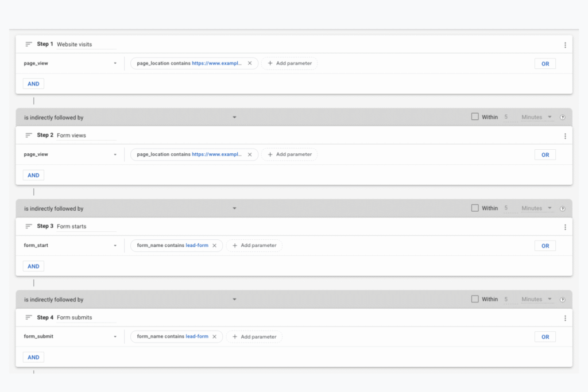
Task: Remove page_location parameter in Step 2
Action: click(x=250, y=154)
